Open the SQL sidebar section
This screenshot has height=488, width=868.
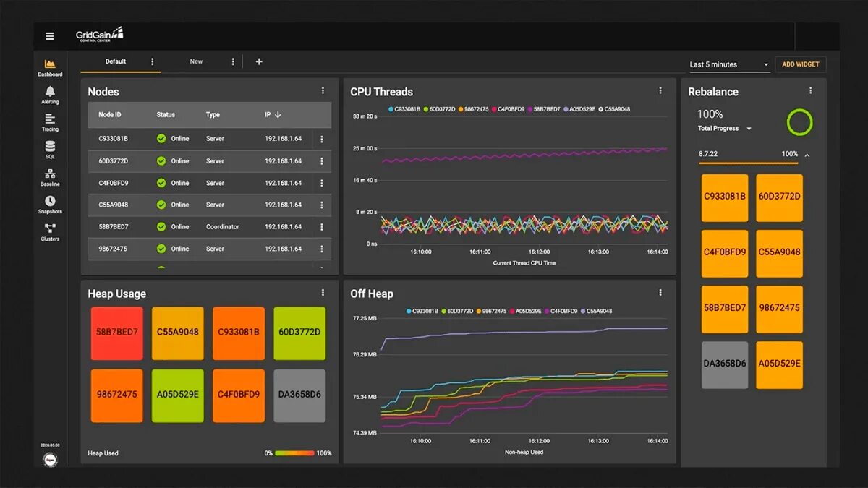(50, 150)
